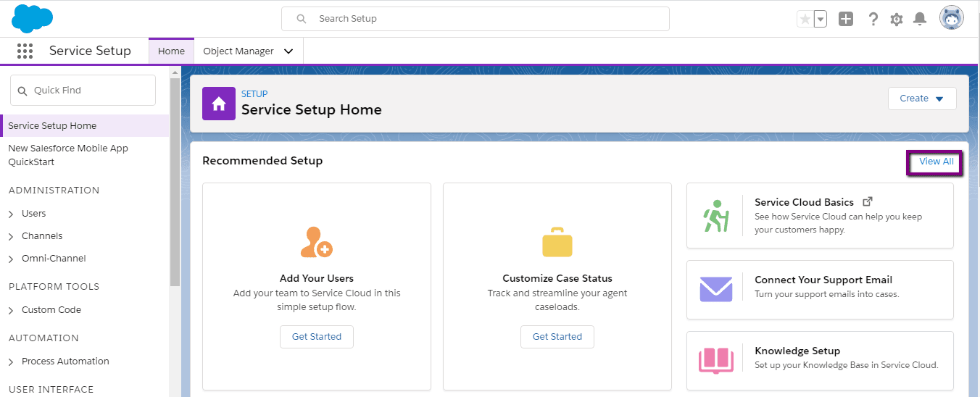Image resolution: width=980 pixels, height=397 pixels.
Task: Open the global actions plus icon
Action: pyautogui.click(x=846, y=19)
